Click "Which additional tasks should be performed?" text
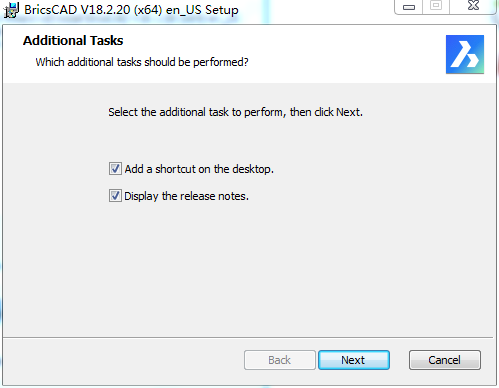499x388 pixels. (x=142, y=62)
